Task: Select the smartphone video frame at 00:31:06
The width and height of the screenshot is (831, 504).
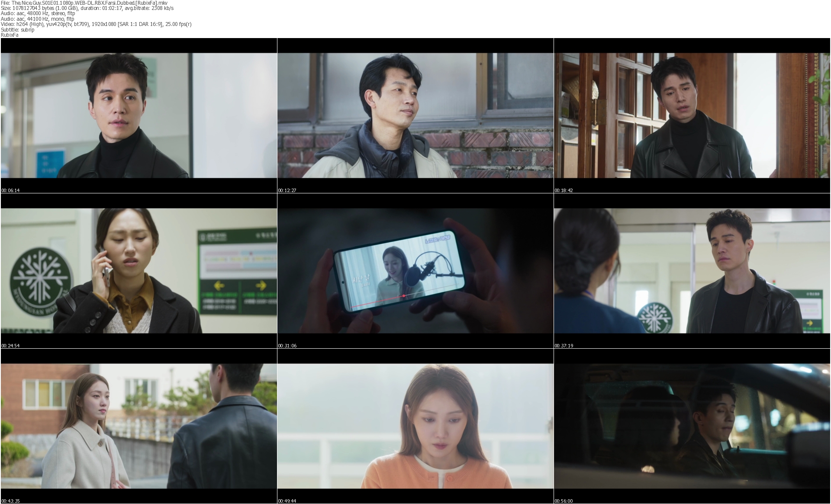Action: (415, 271)
